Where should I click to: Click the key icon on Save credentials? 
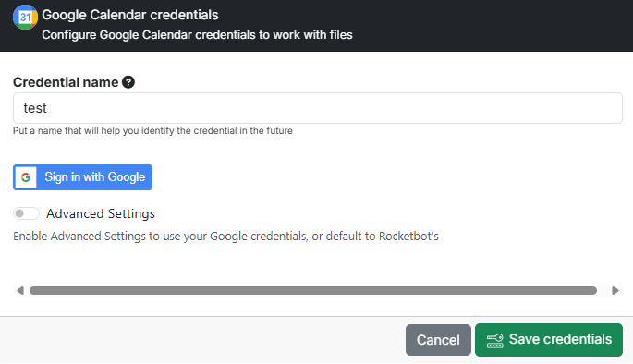tap(495, 340)
